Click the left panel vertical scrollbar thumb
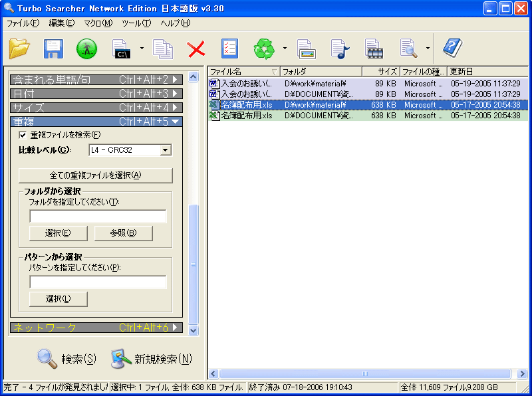The height and width of the screenshot is (396, 532). pyautogui.click(x=193, y=264)
